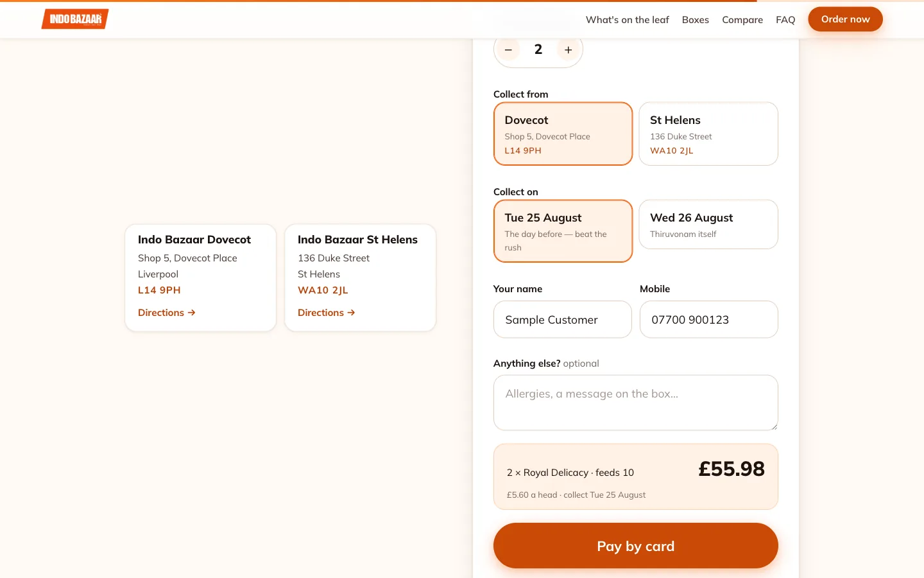Click the '2 × Royal Delicacy · feeds 10' line

click(x=570, y=473)
